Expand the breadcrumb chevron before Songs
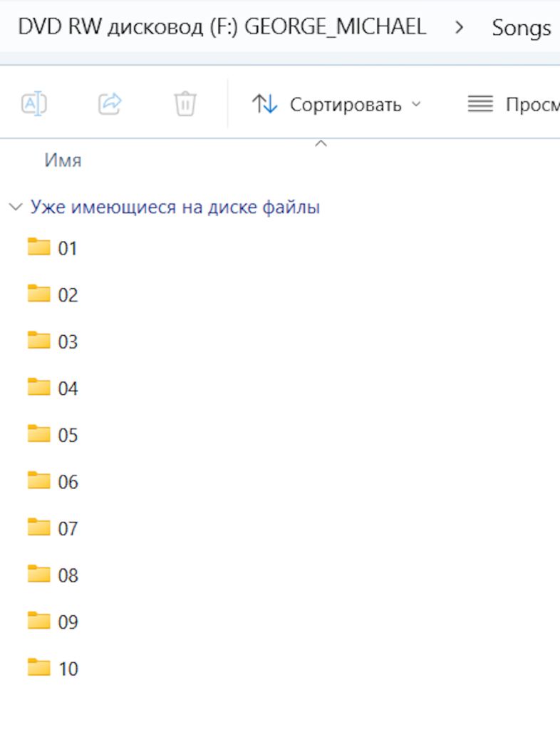 click(x=459, y=28)
